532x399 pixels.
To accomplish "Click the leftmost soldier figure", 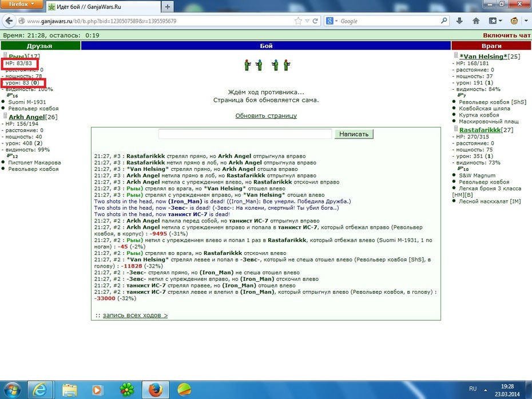I will point(247,65).
